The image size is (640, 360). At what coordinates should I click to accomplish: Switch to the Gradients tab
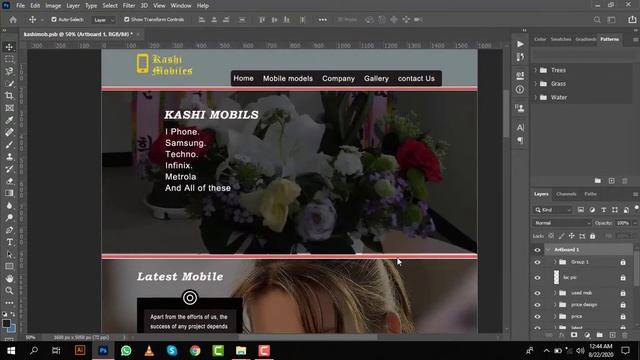(586, 39)
